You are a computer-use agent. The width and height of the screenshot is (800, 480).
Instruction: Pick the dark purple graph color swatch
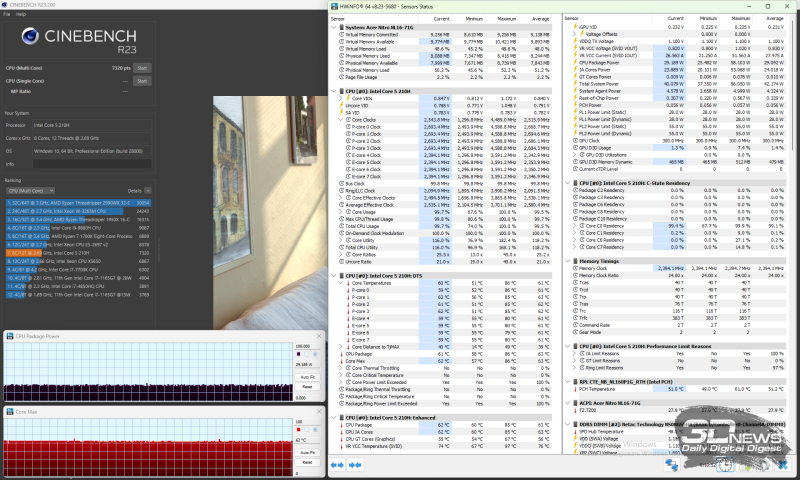point(298,354)
